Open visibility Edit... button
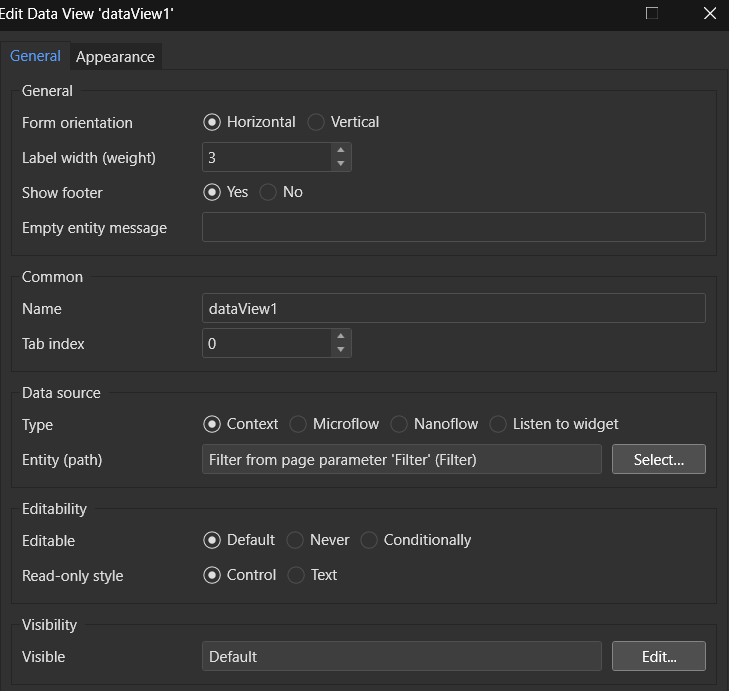 [x=659, y=656]
